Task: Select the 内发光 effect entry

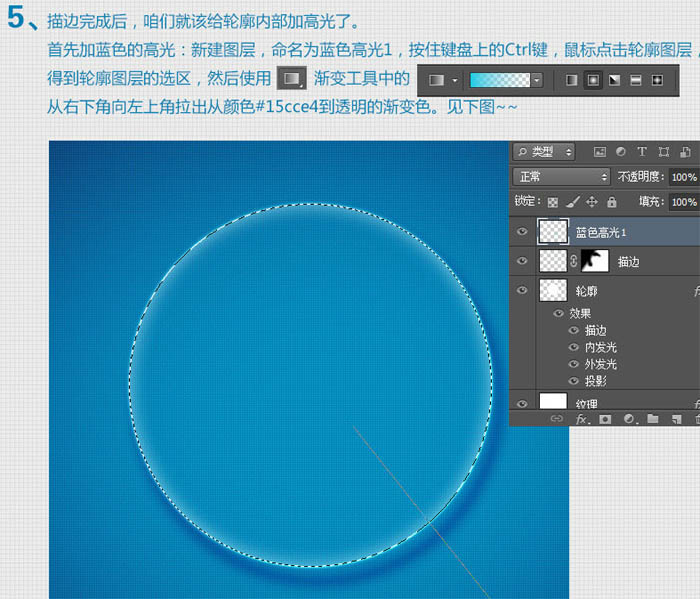Action: pos(600,347)
